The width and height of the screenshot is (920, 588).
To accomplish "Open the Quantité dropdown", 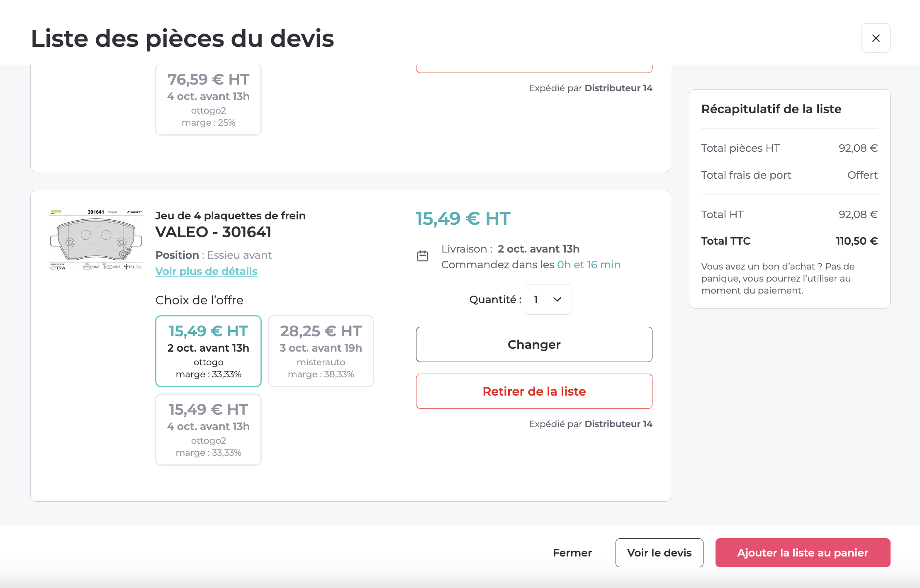I will (x=548, y=299).
